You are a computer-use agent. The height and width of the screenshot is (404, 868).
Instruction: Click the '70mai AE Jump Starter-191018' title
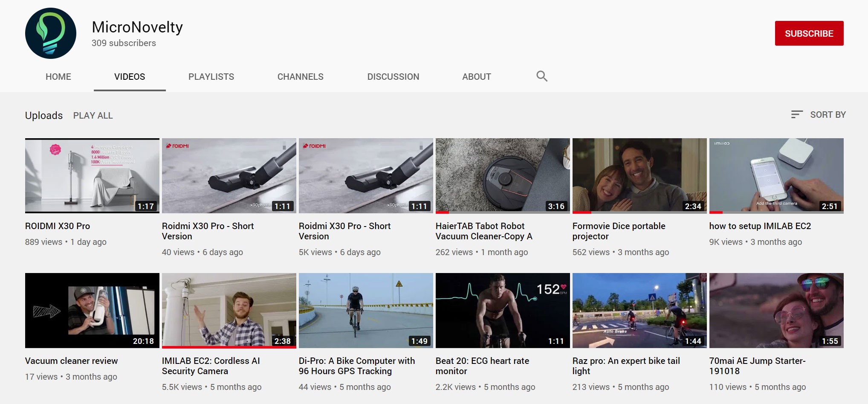point(757,366)
